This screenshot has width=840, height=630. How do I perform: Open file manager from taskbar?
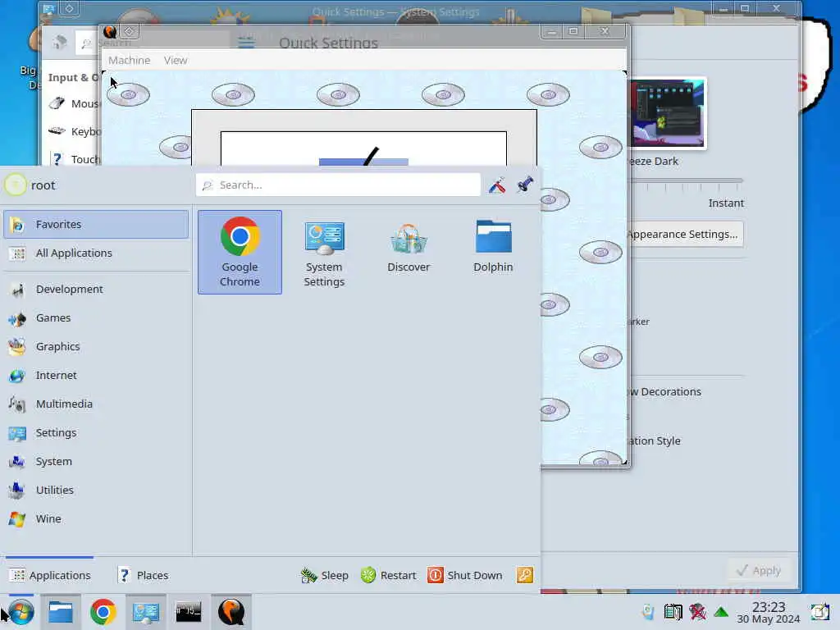coord(61,612)
